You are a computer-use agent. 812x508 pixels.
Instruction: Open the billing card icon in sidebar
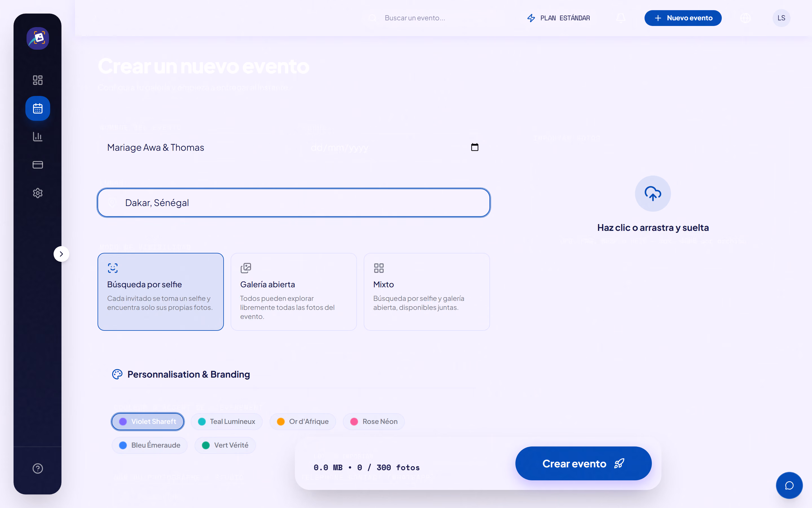(x=37, y=165)
